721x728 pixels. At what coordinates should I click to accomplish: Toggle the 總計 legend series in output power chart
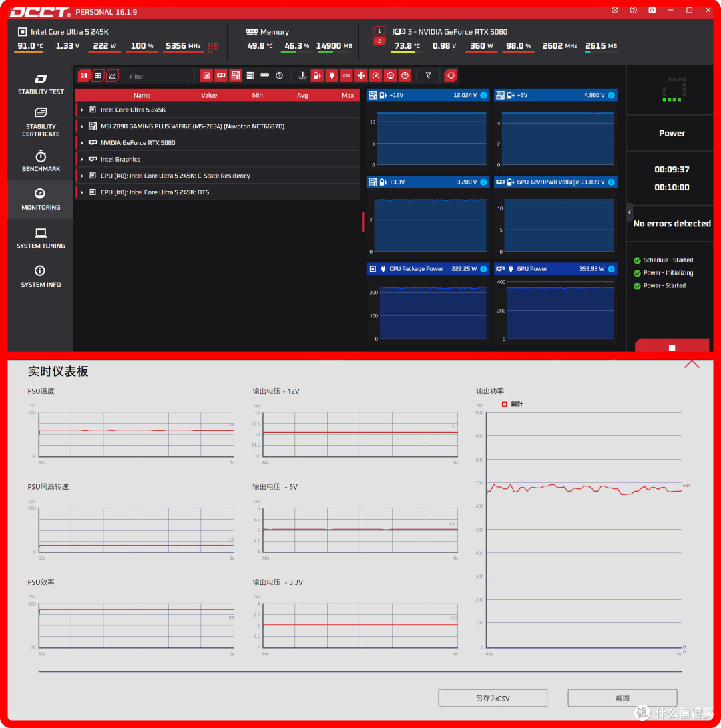coord(512,404)
